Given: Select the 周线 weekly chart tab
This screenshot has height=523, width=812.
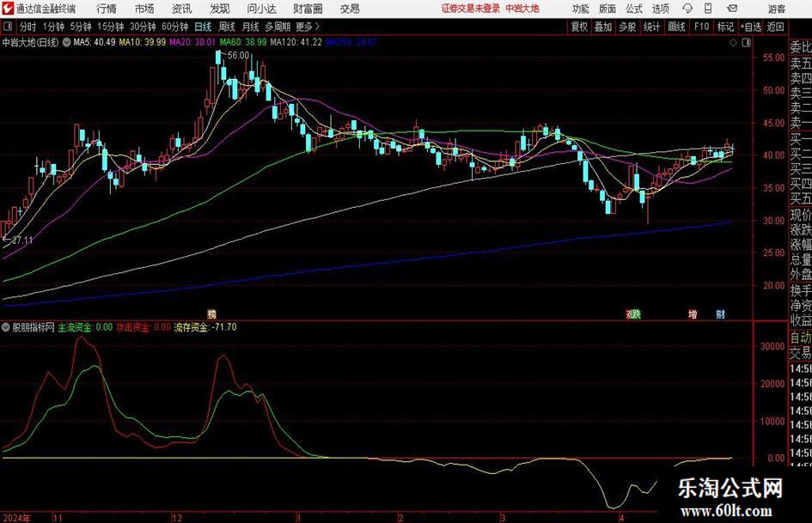Looking at the screenshot, I should [x=227, y=27].
